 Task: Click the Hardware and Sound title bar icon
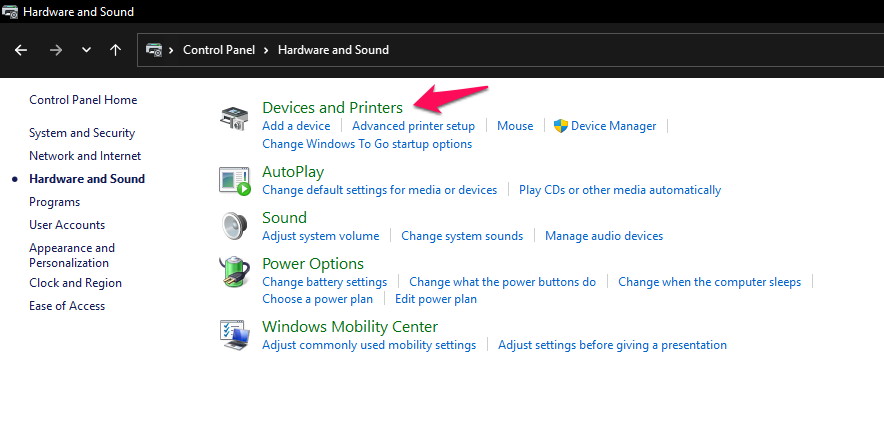pos(10,11)
